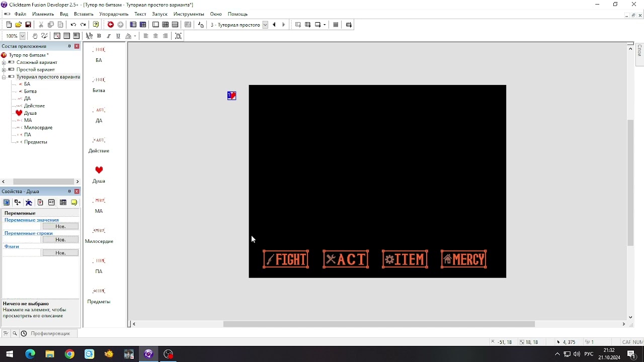The height and width of the screenshot is (362, 644).
Task: Add new string under Переменные строки
Action: click(x=60, y=240)
